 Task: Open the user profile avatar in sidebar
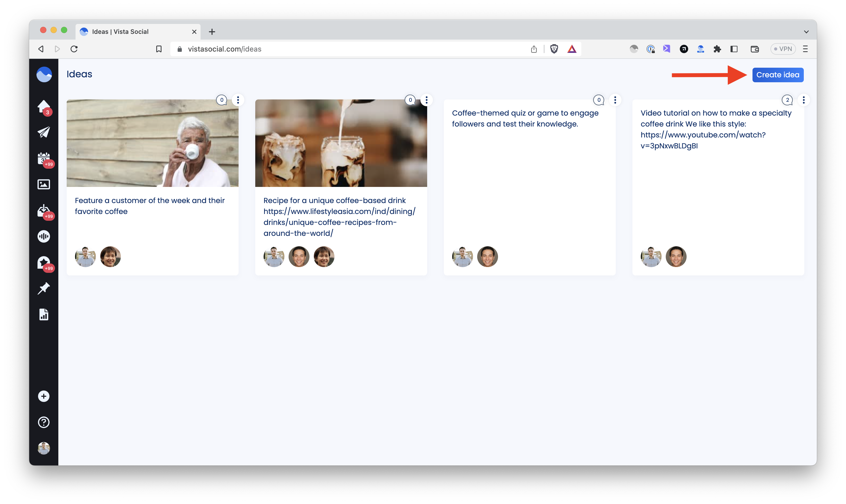(44, 448)
